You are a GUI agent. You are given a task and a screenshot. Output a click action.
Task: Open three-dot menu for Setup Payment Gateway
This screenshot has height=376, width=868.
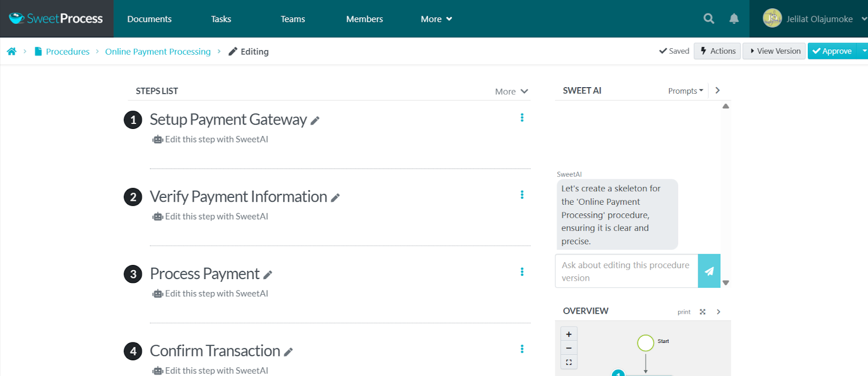pos(522,118)
